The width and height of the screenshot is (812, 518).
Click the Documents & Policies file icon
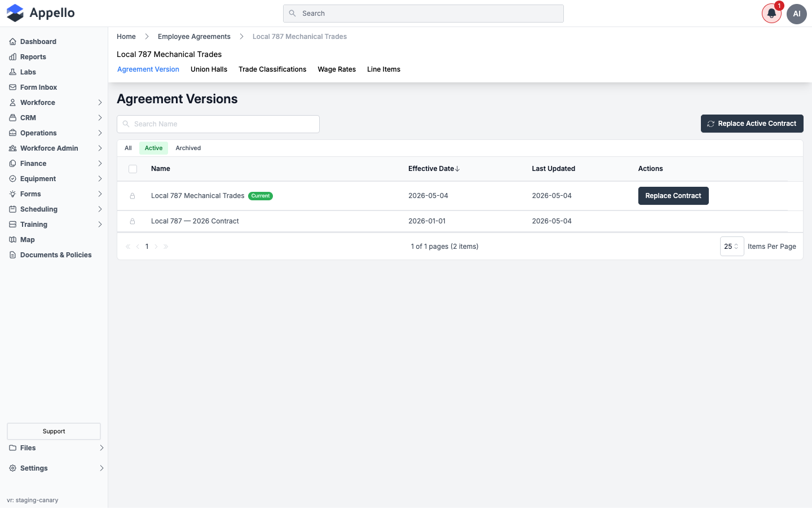coord(12,255)
